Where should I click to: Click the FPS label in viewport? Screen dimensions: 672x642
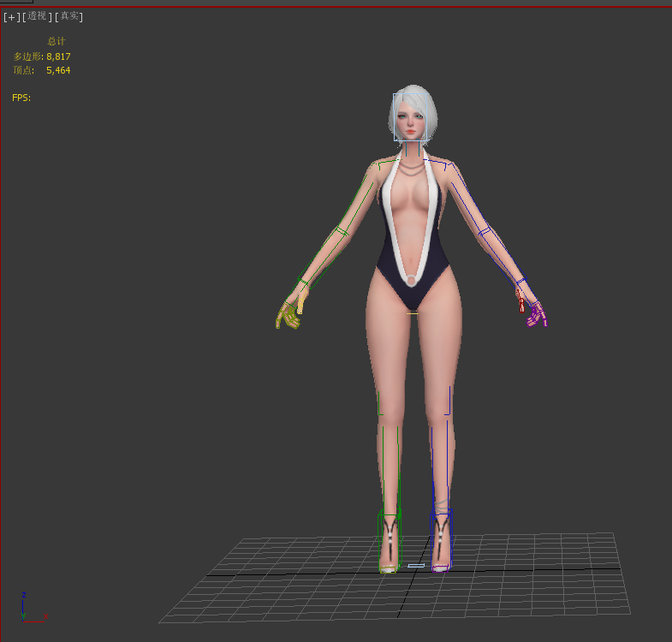click(x=21, y=98)
